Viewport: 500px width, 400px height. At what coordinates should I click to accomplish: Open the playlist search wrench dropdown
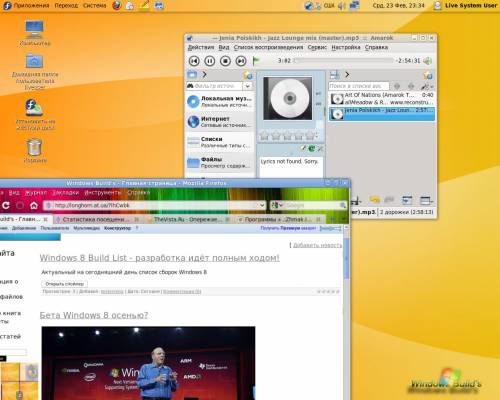coord(427,86)
